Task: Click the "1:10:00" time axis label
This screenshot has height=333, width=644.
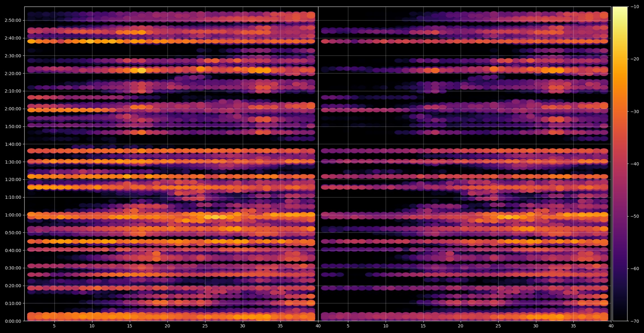Action: pos(13,197)
